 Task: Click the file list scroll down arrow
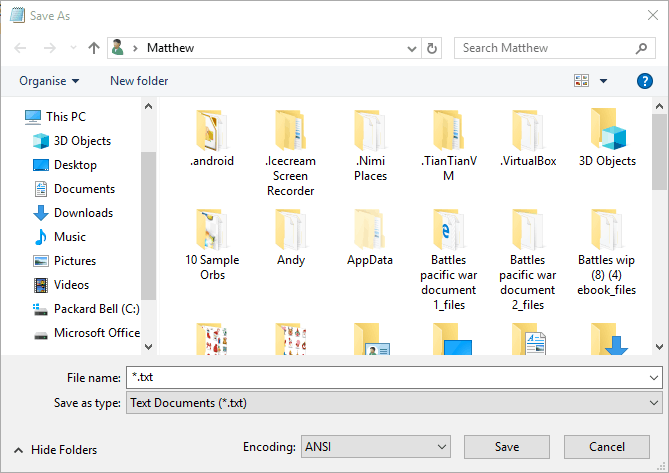click(x=659, y=347)
